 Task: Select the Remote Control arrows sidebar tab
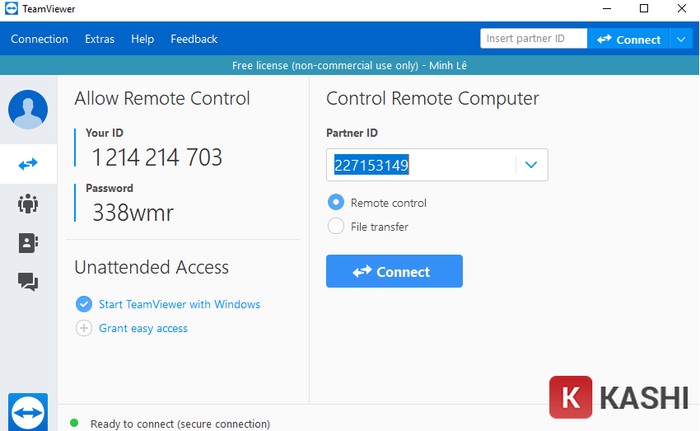[x=28, y=164]
